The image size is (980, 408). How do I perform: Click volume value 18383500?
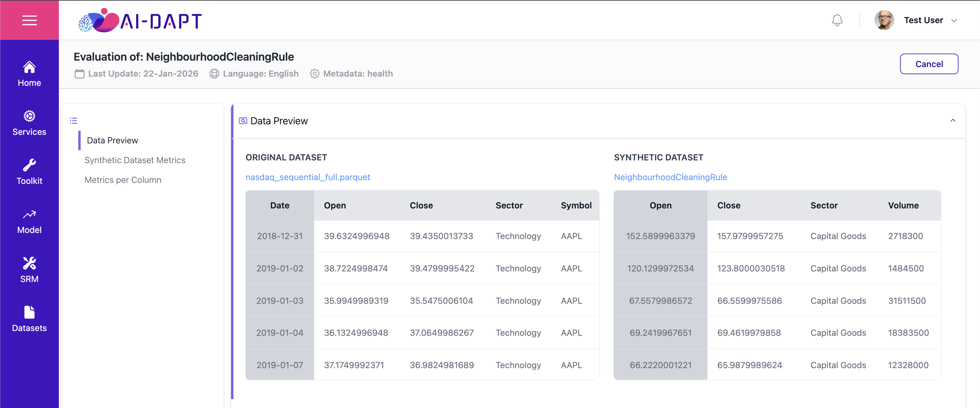coord(908,333)
